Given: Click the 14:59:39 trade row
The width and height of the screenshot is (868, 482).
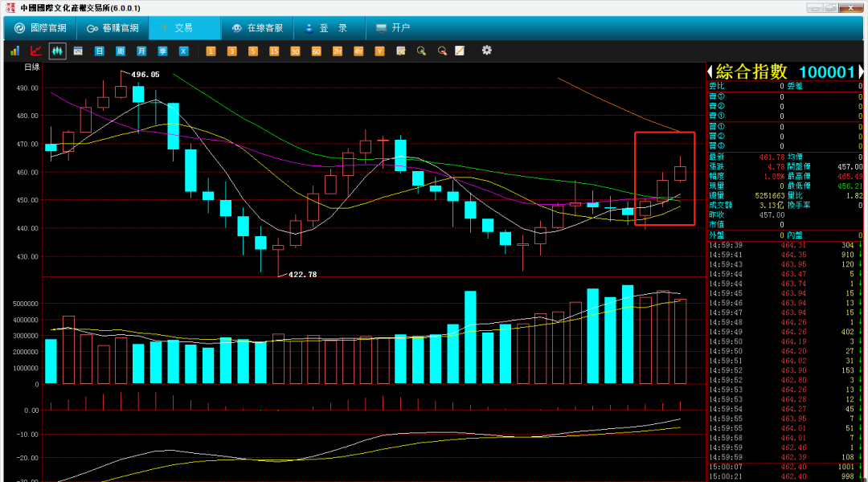Looking at the screenshot, I should click(785, 245).
